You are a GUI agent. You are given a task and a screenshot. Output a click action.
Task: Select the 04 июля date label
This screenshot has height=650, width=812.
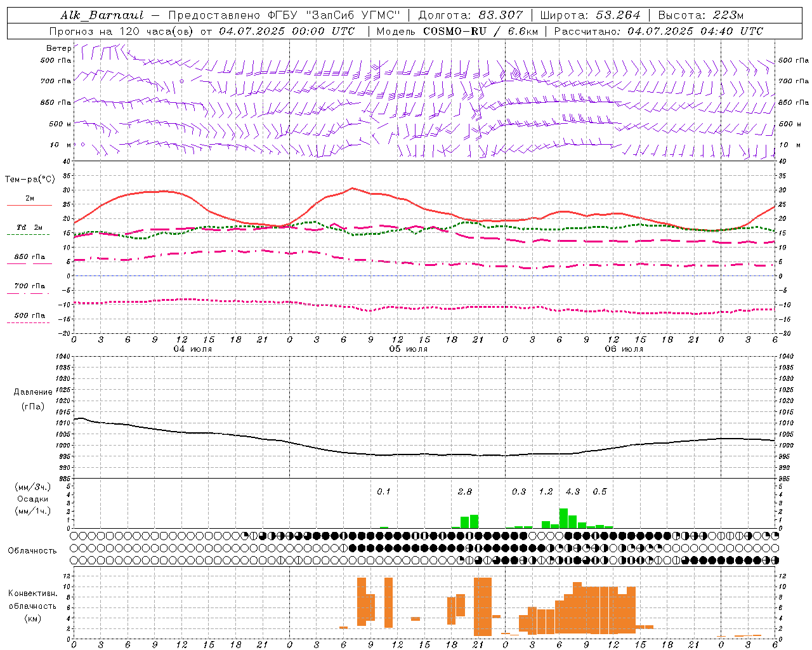[193, 349]
